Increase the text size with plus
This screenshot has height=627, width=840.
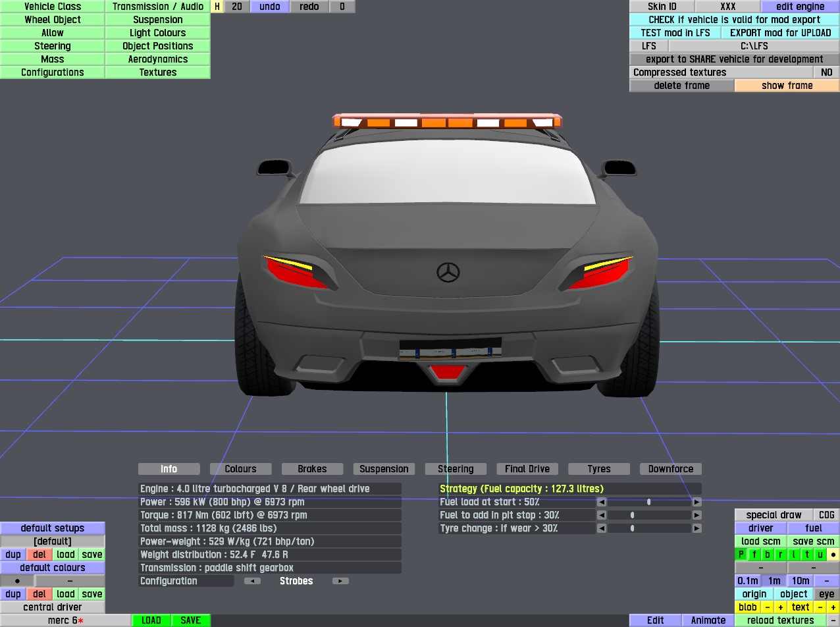click(x=833, y=607)
